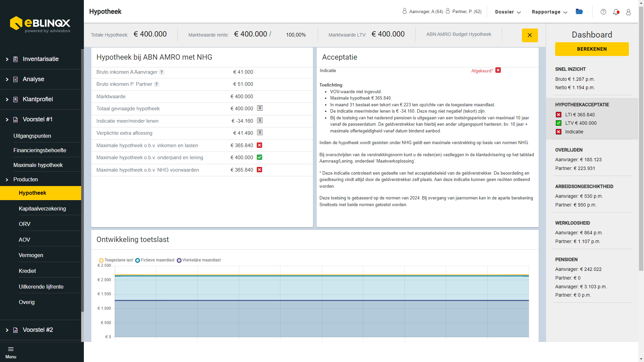The height and width of the screenshot is (362, 644).
Task: Open Dossier dropdown
Action: pyautogui.click(x=508, y=12)
